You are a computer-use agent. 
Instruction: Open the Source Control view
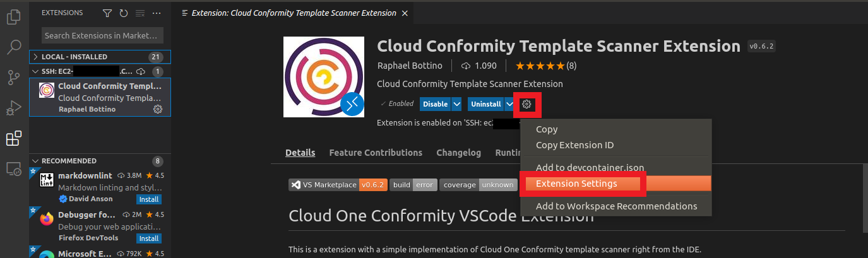(14, 78)
